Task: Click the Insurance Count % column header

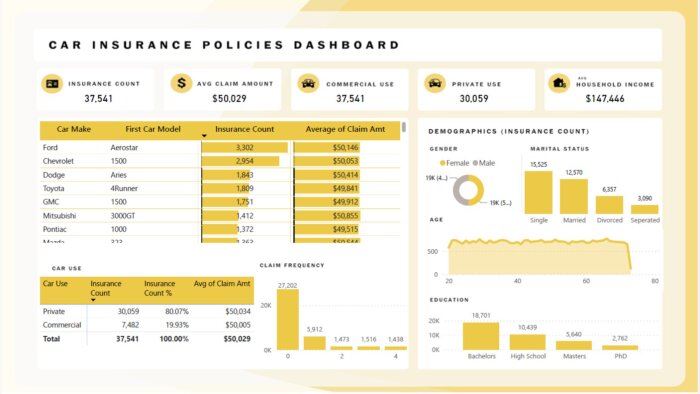Action: 159,288
